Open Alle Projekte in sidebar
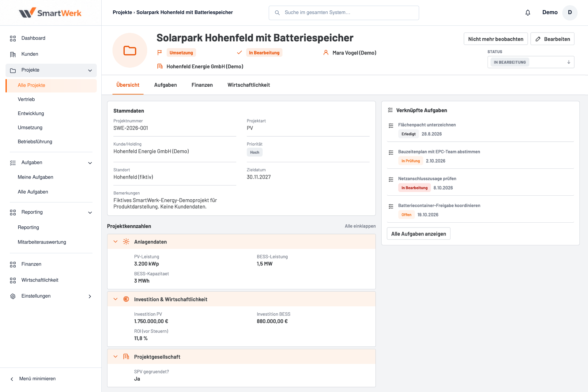Image resolution: width=588 pixels, height=392 pixels. (51, 85)
